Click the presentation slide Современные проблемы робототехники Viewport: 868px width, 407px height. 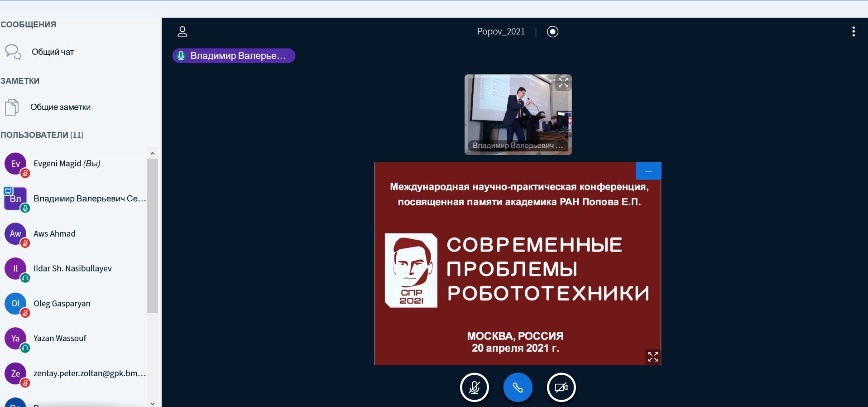pyautogui.click(x=518, y=264)
